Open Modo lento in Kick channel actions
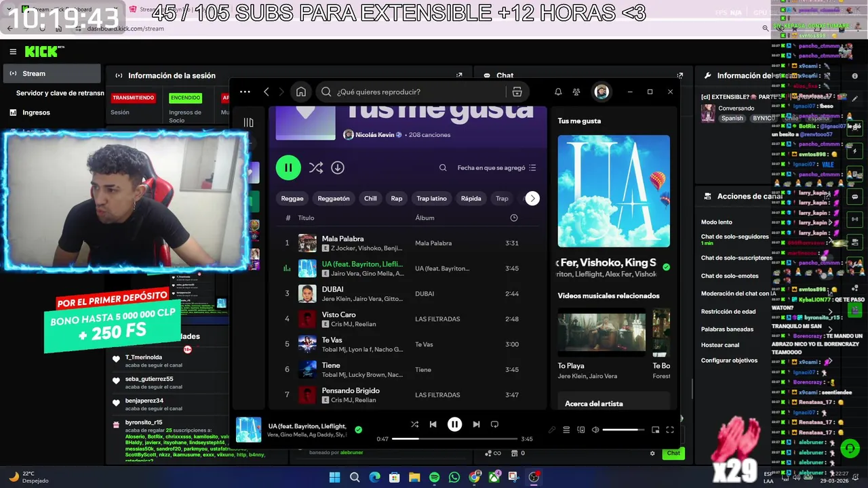 pos(717,222)
